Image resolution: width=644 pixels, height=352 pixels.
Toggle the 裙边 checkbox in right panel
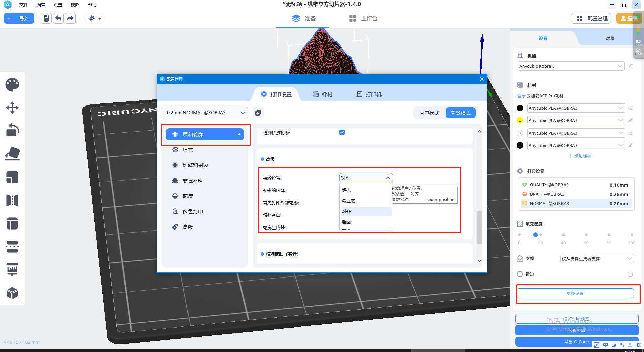coord(630,274)
